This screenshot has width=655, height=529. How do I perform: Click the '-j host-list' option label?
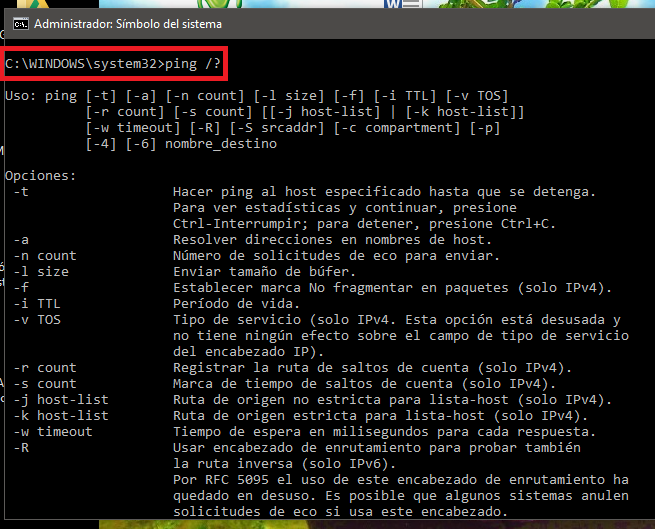click(x=61, y=399)
